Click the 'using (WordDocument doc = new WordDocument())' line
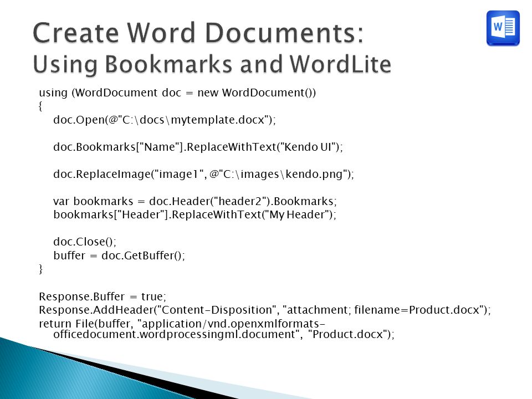 [177, 93]
